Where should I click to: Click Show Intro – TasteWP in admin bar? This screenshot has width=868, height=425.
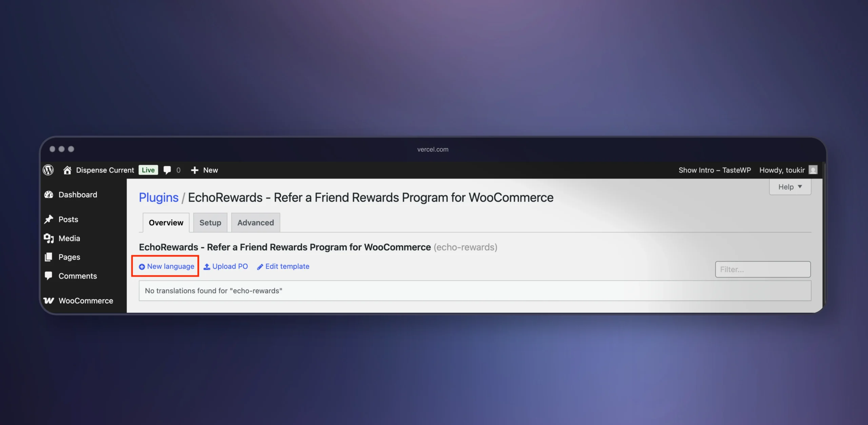coord(715,170)
